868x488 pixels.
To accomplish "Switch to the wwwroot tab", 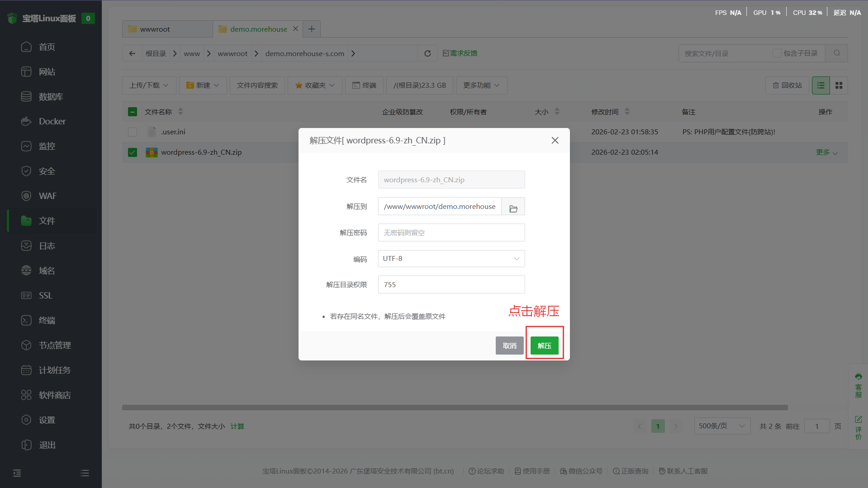I will point(167,29).
